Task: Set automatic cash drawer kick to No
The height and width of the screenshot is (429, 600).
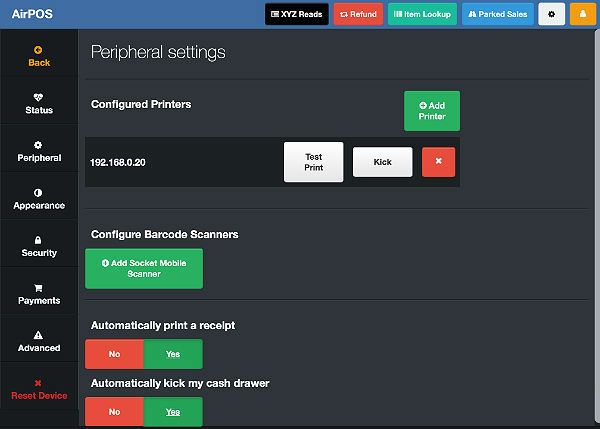Action: (114, 412)
